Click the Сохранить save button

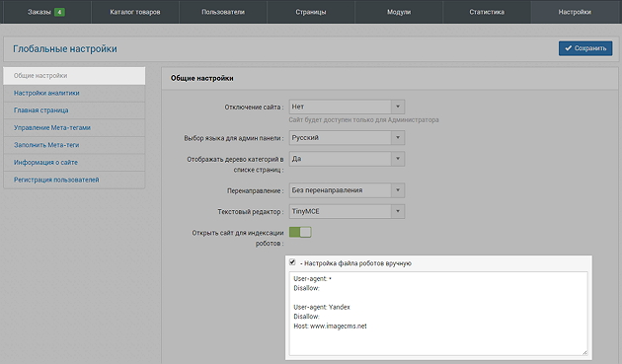pos(585,48)
